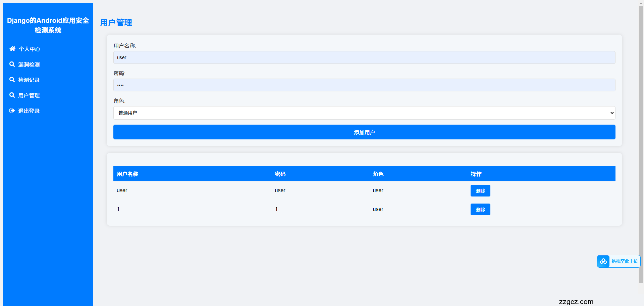Screen dimensions: 644x306
Task: Click the Django的Android应用安全检测系统 title
Action: pyautogui.click(x=48, y=25)
